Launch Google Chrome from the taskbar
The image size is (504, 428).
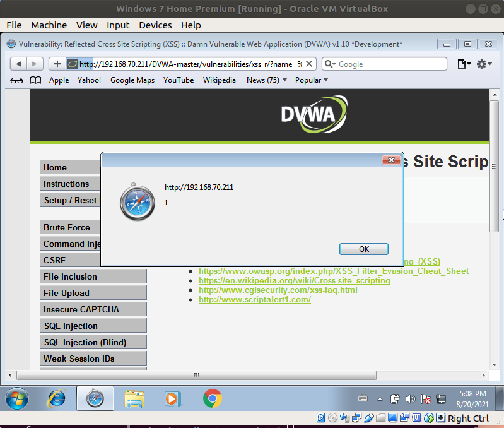(x=213, y=399)
